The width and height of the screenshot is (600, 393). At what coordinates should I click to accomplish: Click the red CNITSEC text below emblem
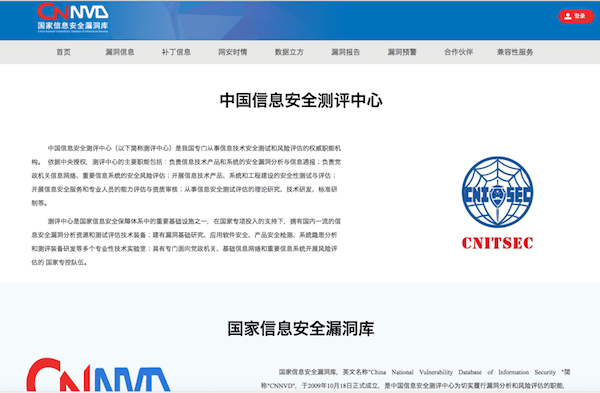point(497,243)
